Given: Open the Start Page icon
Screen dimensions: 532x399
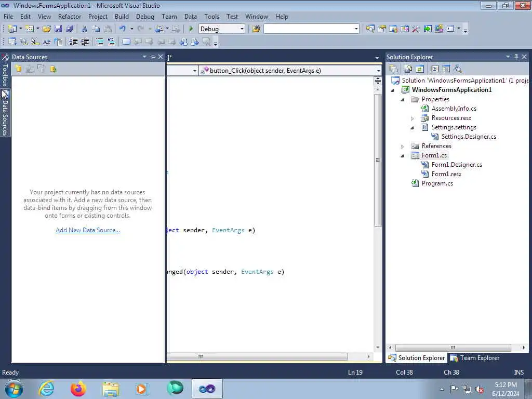Looking at the screenshot, I should click(428, 29).
